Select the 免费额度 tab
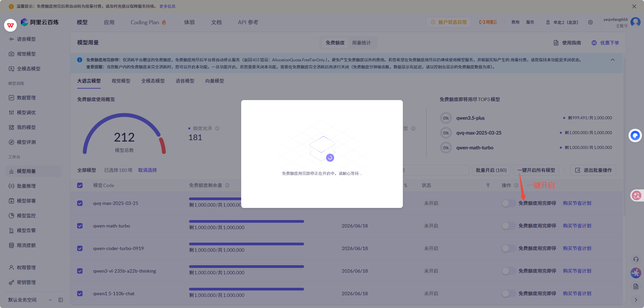Screen dimensions: 644x308 (x=335, y=43)
